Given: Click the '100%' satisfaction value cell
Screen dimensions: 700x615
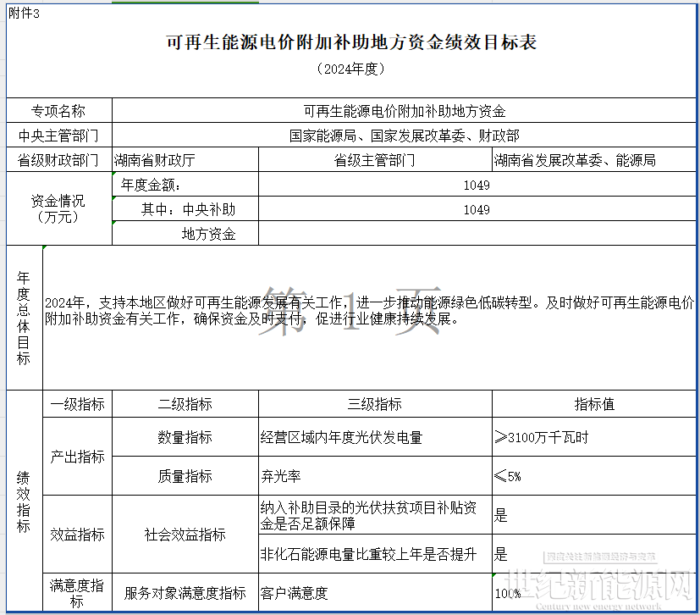Looking at the screenshot, I should tap(594, 592).
